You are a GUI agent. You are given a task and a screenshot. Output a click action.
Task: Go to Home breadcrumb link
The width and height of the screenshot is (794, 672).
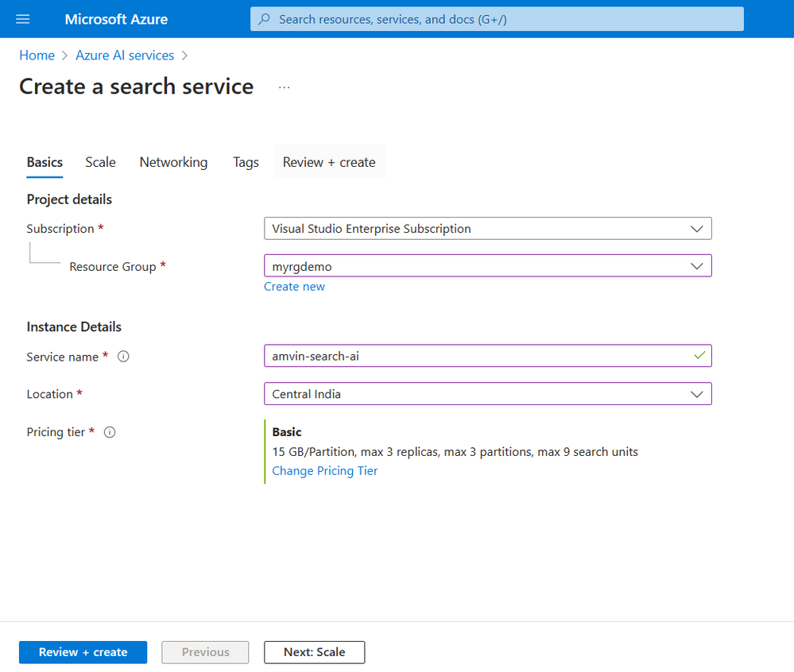(x=37, y=56)
